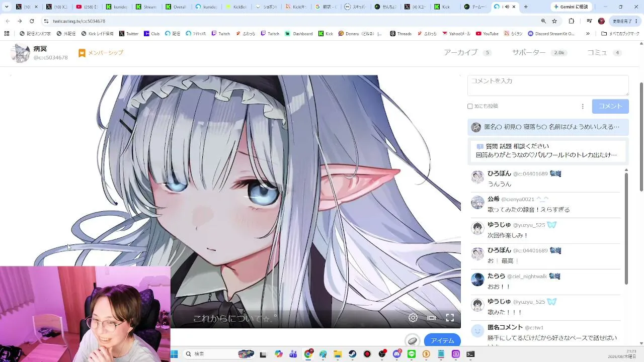Click the 更新を完了 update button

[x=625, y=21]
